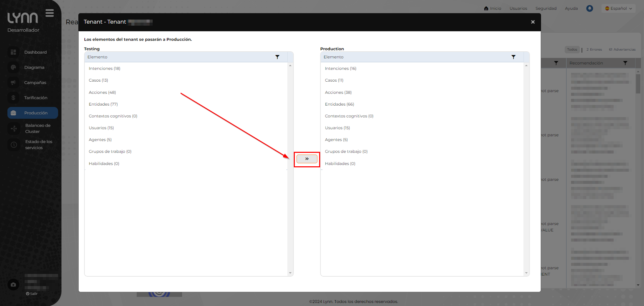The width and height of the screenshot is (644, 306).
Task: Click the Diagrama palette icon
Action: pyautogui.click(x=14, y=67)
